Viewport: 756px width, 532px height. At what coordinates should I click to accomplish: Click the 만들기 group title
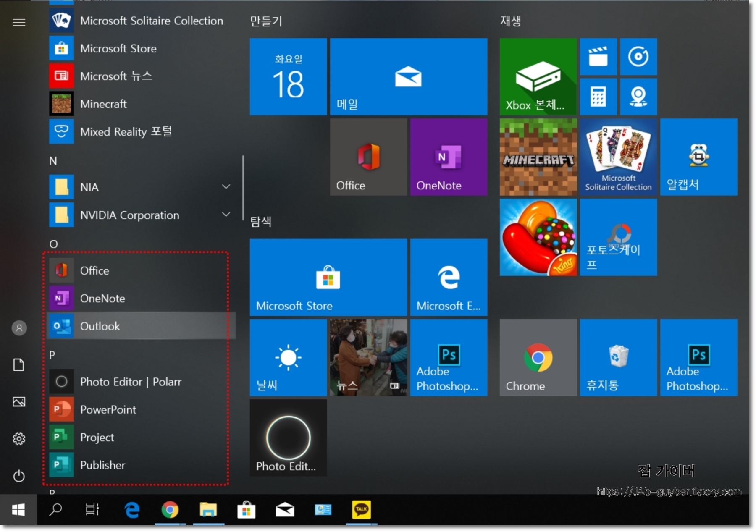click(266, 21)
